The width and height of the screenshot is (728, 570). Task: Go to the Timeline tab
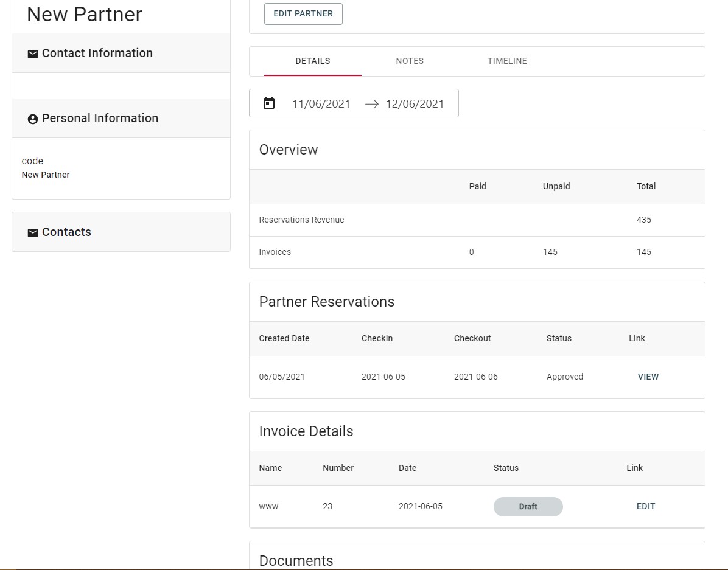click(507, 61)
